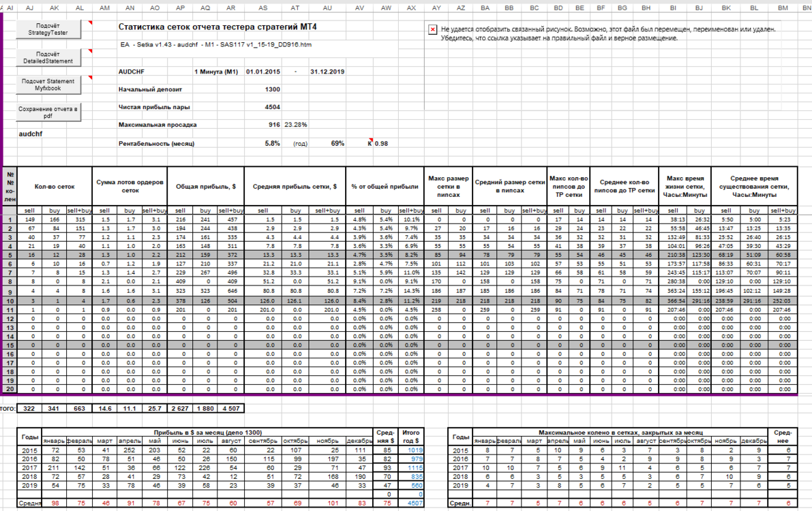
Task: Click the Максимальное колено в сетках table title
Action: pos(621,432)
